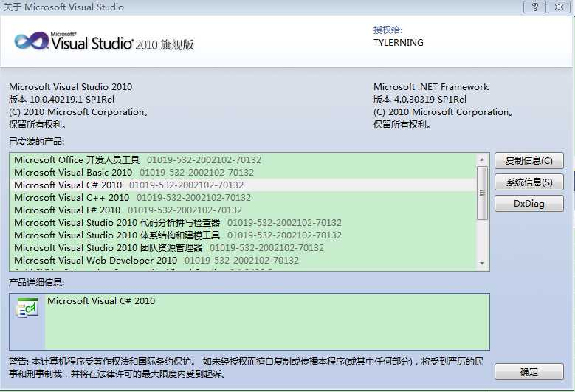Select Microsoft Visual C# 2010 list row
The height and width of the screenshot is (392, 575).
[x=243, y=185]
